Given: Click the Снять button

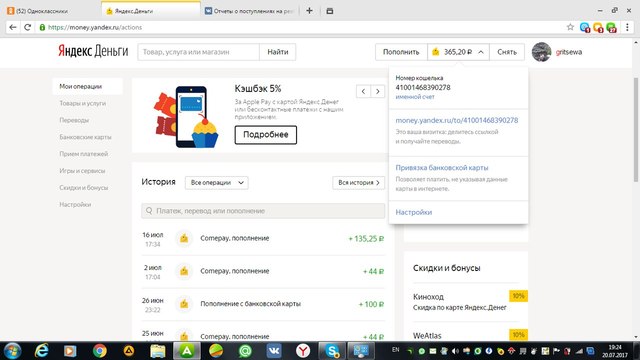Looking at the screenshot, I should tap(507, 52).
